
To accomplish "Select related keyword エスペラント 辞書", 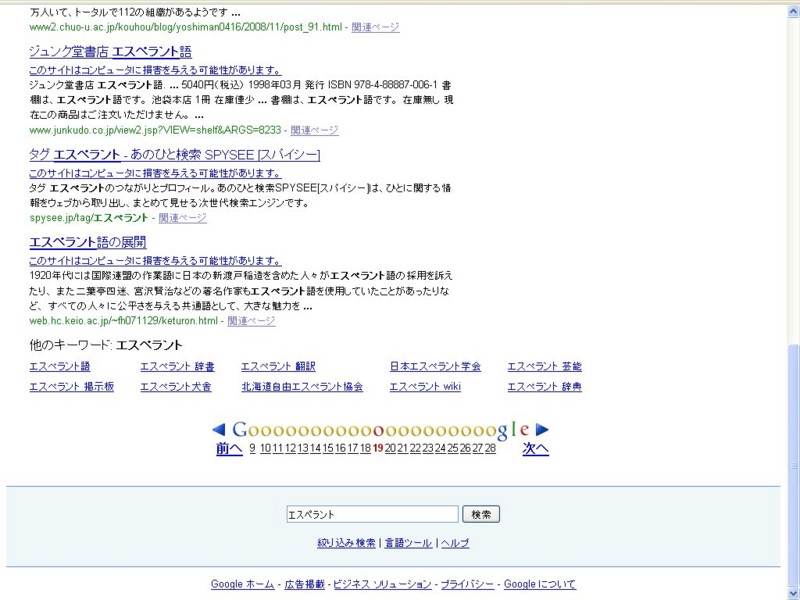I will pos(178,366).
